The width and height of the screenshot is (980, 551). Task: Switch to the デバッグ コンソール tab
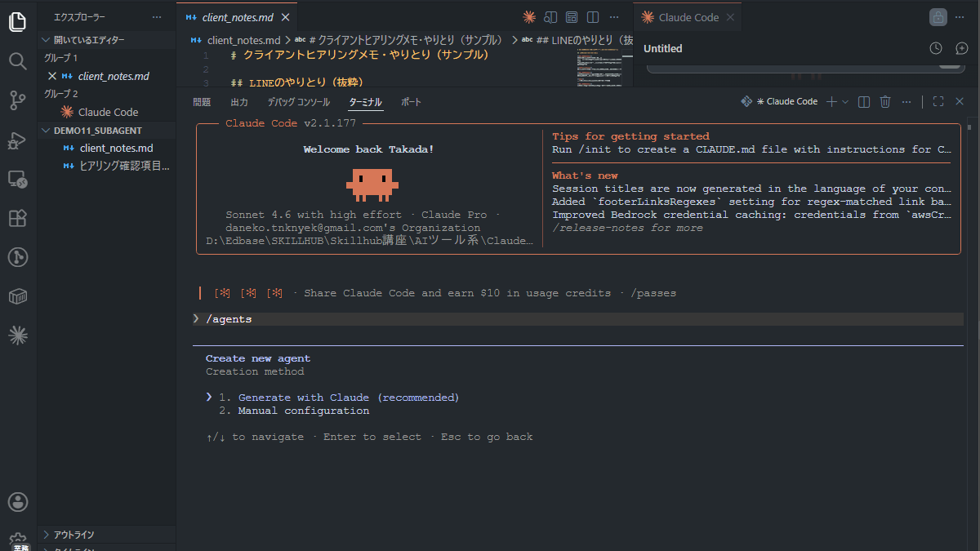pyautogui.click(x=299, y=102)
